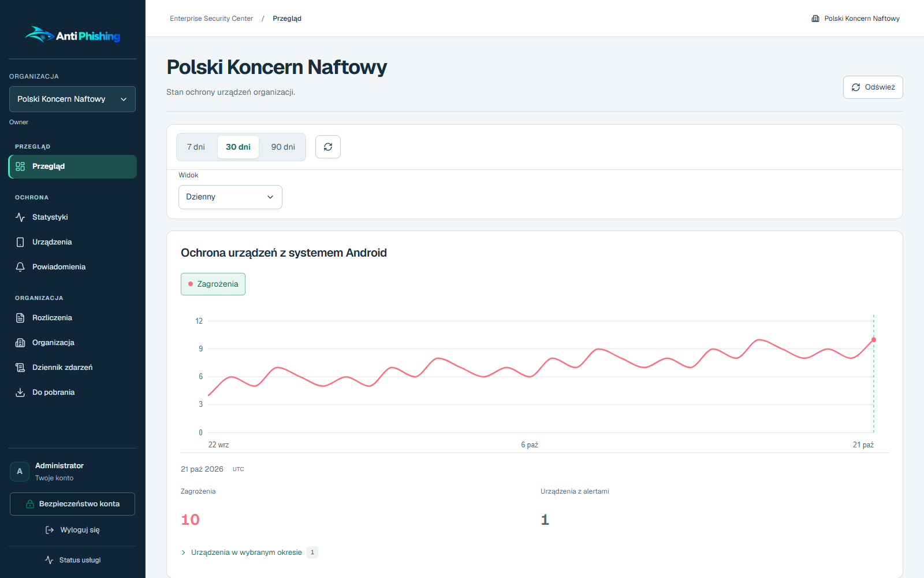The image size is (924, 578).
Task: Click the Przegląd grid icon in sidebar
Action: [20, 166]
